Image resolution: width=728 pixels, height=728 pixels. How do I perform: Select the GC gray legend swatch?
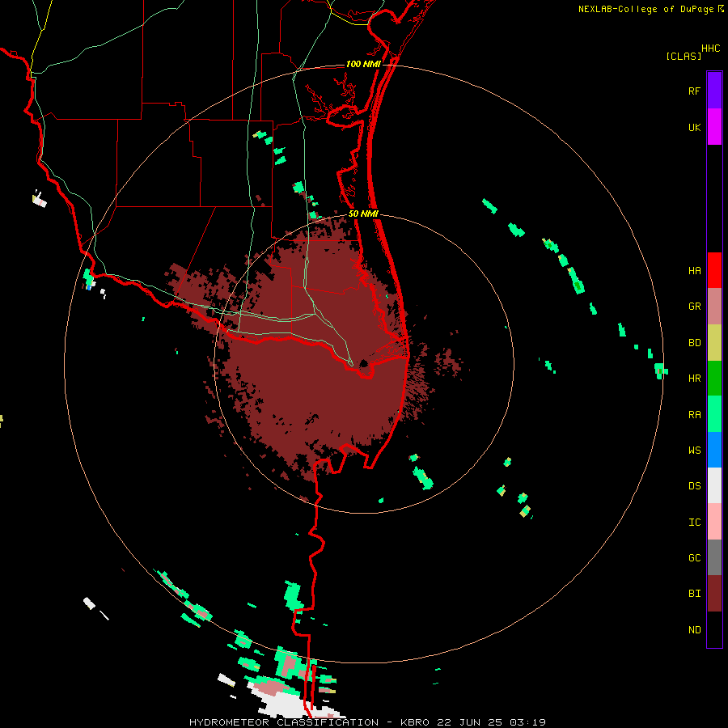[x=714, y=557]
